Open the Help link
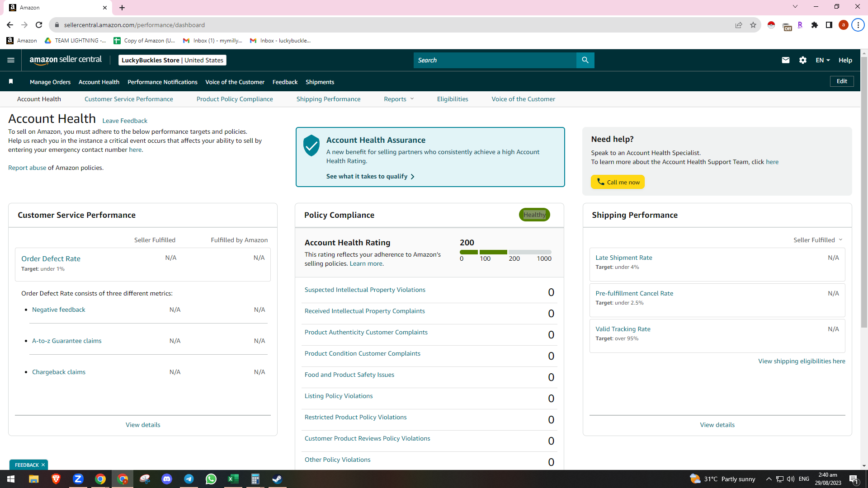 (845, 60)
